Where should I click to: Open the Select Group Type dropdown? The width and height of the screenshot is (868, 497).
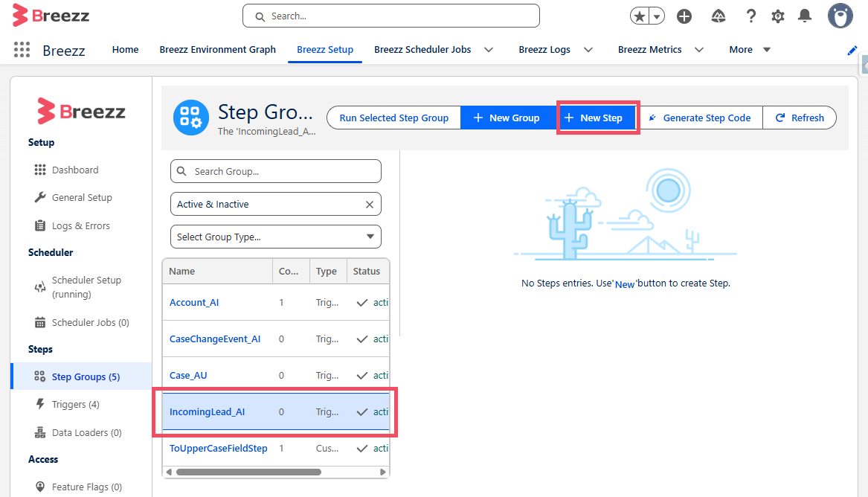point(276,237)
